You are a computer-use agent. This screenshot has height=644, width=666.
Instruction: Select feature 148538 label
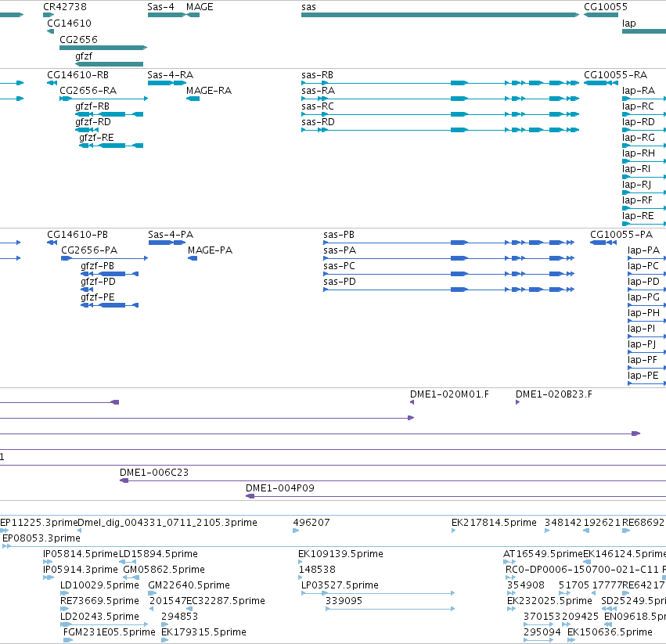[317, 570]
